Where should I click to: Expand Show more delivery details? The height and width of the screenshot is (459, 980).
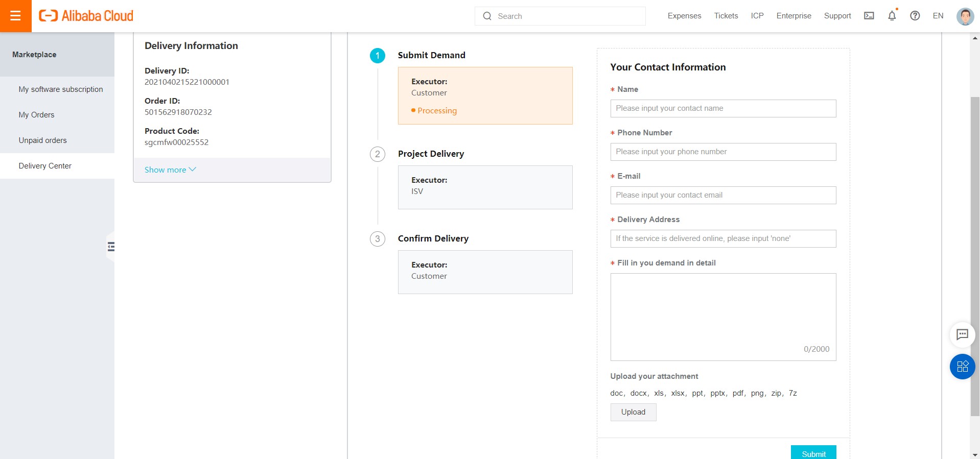tap(170, 170)
